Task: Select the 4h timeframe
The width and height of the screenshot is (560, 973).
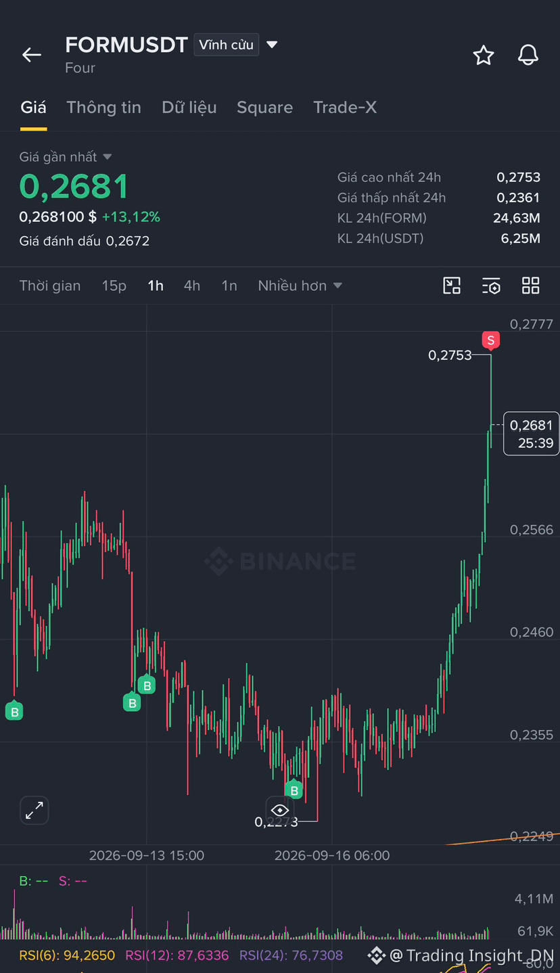Action: pyautogui.click(x=192, y=286)
